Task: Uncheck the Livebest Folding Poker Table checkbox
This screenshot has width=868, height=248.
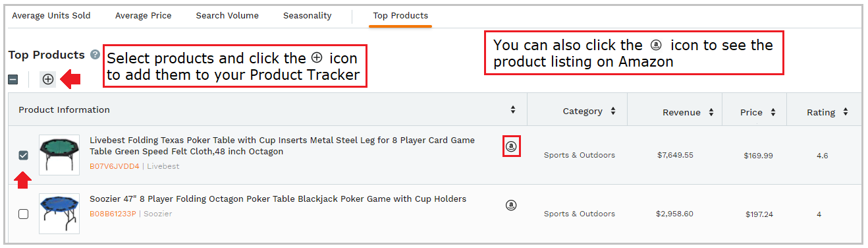Action: pos(24,156)
